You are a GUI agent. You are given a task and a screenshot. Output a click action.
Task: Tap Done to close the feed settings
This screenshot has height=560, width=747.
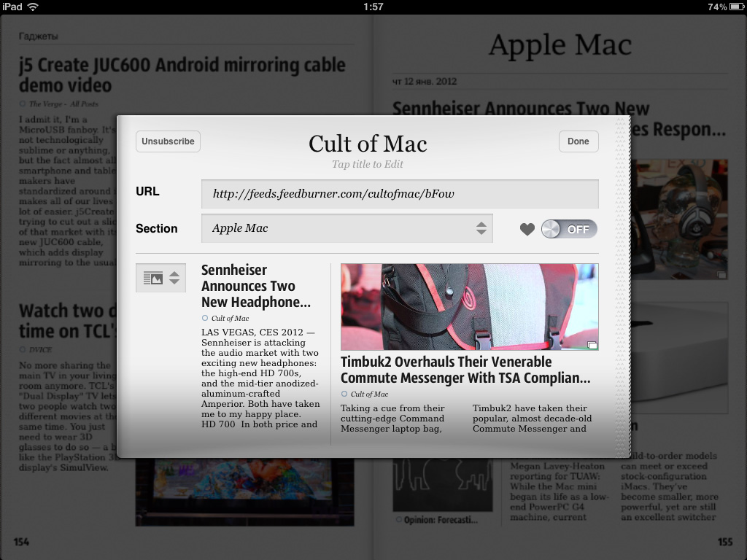(x=578, y=141)
